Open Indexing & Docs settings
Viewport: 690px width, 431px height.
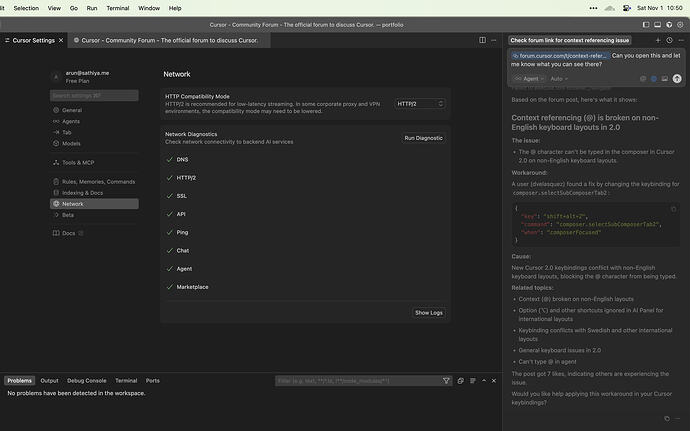[x=94, y=192]
